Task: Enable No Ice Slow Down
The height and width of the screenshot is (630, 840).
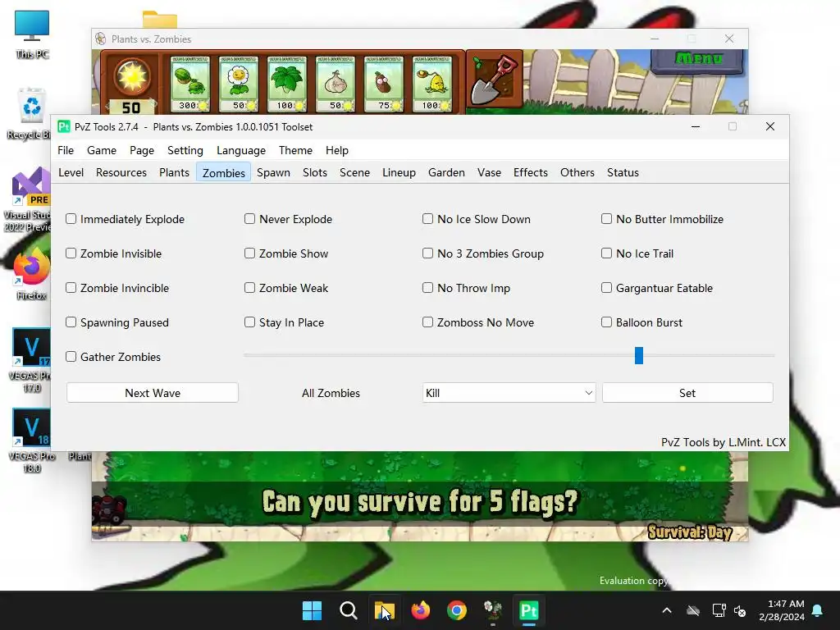Action: coord(427,218)
